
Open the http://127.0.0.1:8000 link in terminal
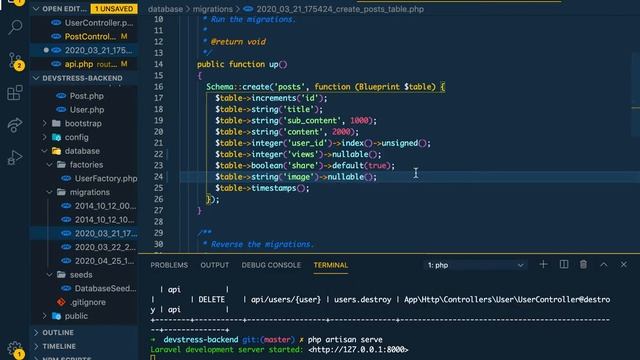tap(358, 349)
